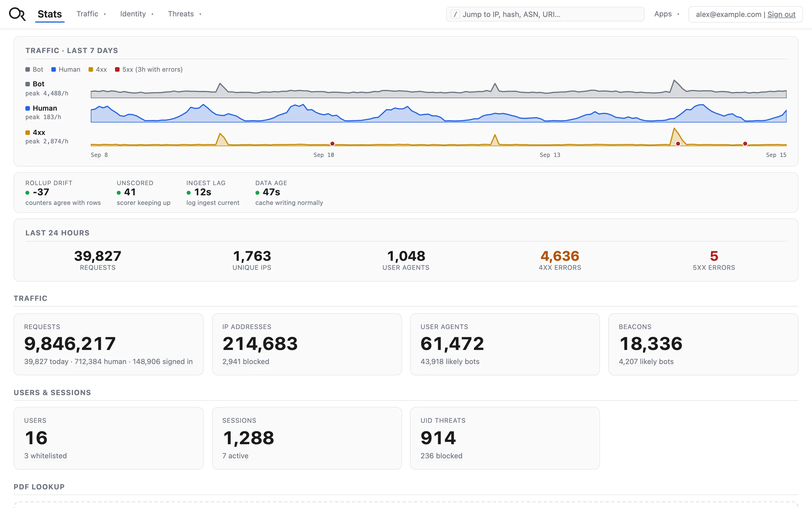
Task: Open the UID Threats 914 card
Action: point(505,438)
